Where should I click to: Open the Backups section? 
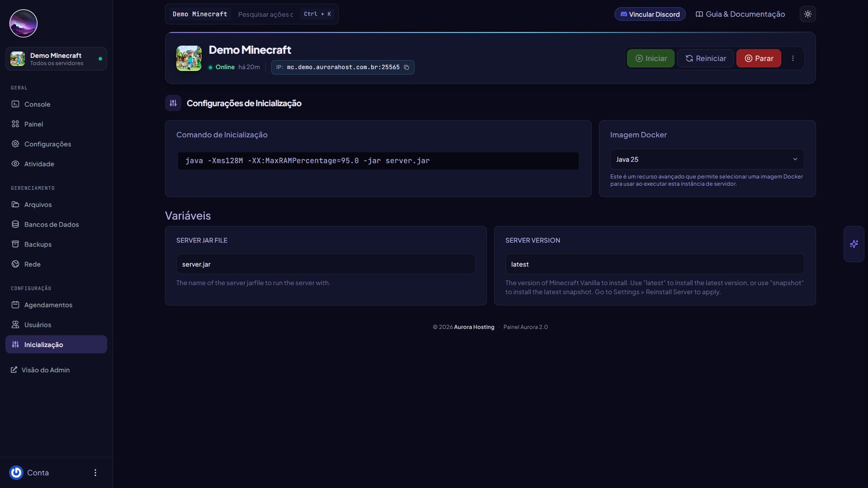pyautogui.click(x=56, y=244)
